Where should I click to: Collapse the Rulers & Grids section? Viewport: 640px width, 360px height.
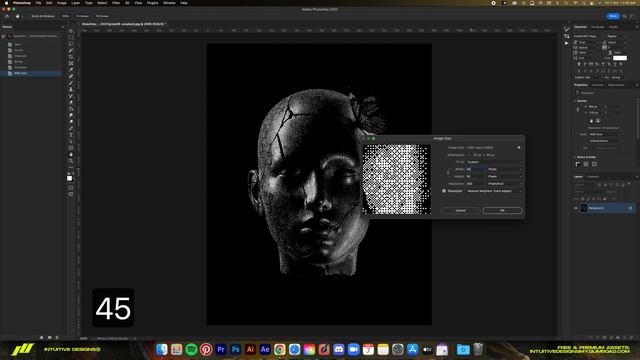point(575,157)
